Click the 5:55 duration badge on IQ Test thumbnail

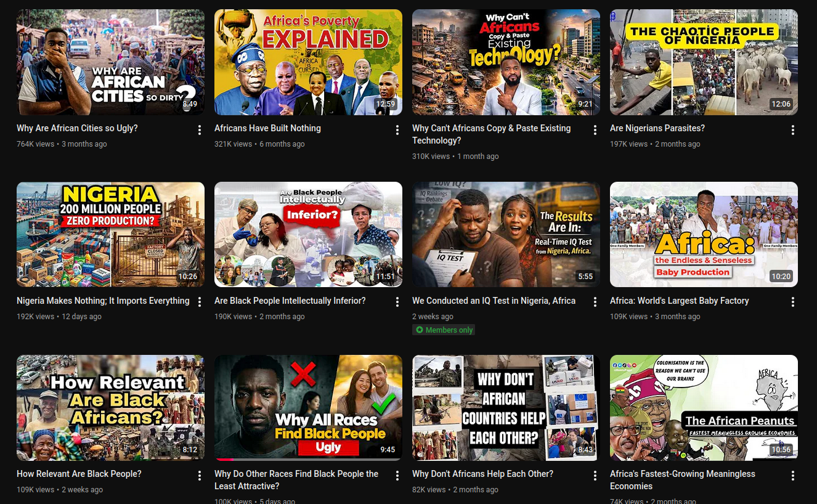click(x=585, y=277)
